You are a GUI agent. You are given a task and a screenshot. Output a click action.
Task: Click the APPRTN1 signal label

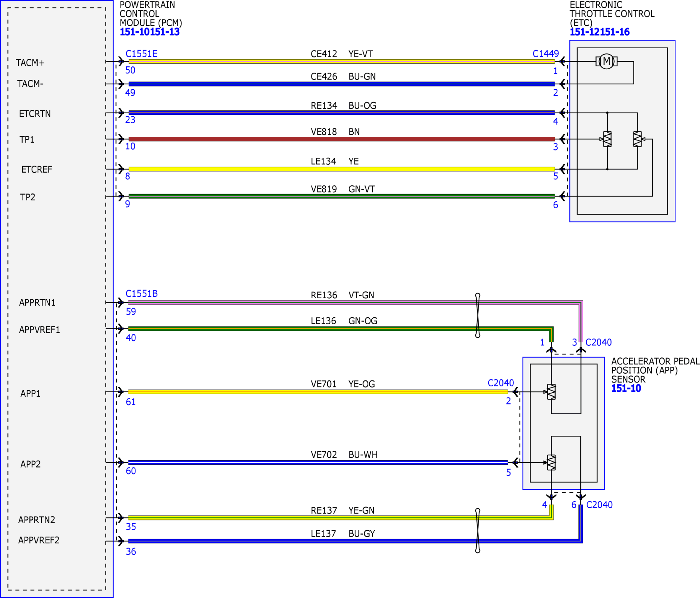pyautogui.click(x=37, y=303)
